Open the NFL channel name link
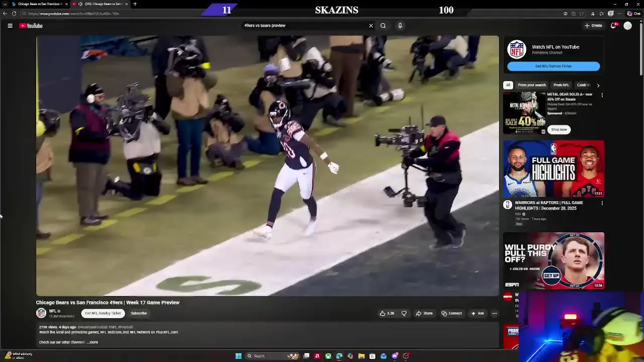The height and width of the screenshot is (362, 644). click(52, 311)
